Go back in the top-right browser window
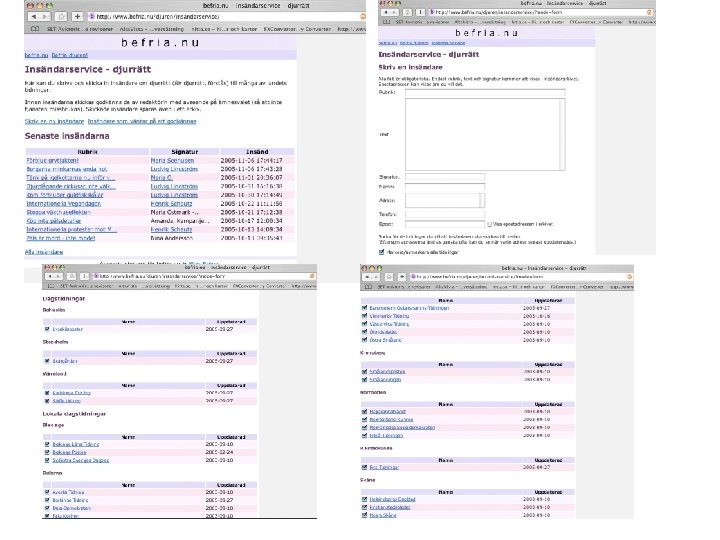The width and height of the screenshot is (720, 540). [387, 12]
